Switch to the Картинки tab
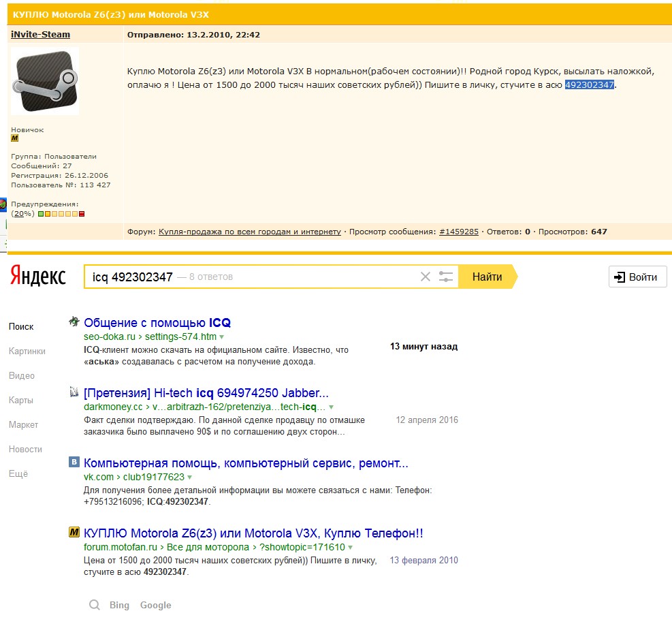 27,351
